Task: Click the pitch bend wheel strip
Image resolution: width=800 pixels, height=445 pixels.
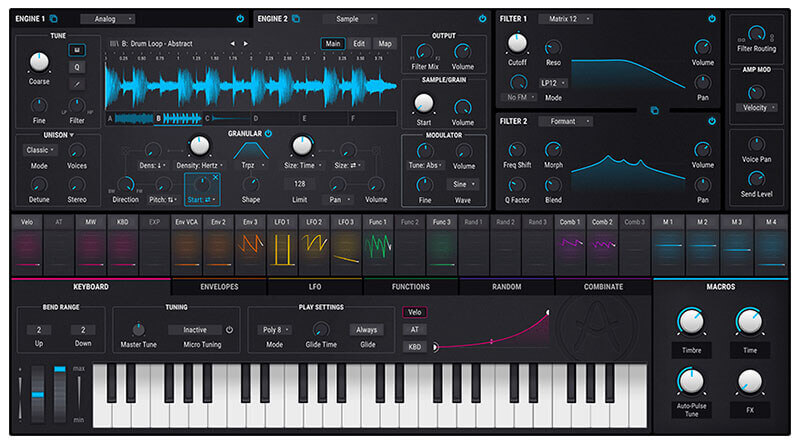Action: point(38,394)
